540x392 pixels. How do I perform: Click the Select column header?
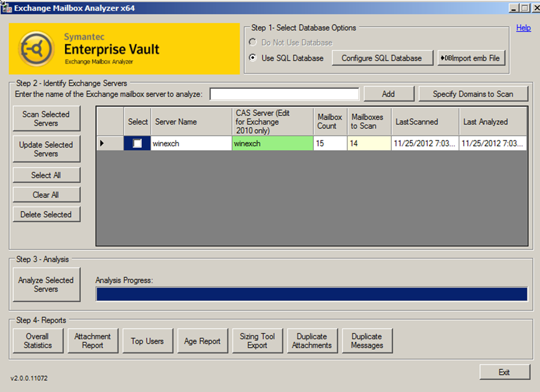tap(138, 122)
